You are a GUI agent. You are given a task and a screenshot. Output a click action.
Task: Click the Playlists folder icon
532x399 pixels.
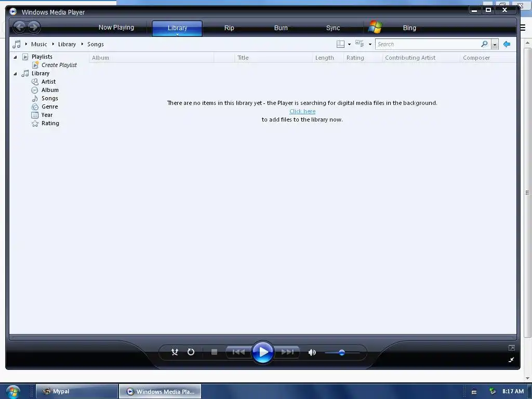click(x=25, y=57)
